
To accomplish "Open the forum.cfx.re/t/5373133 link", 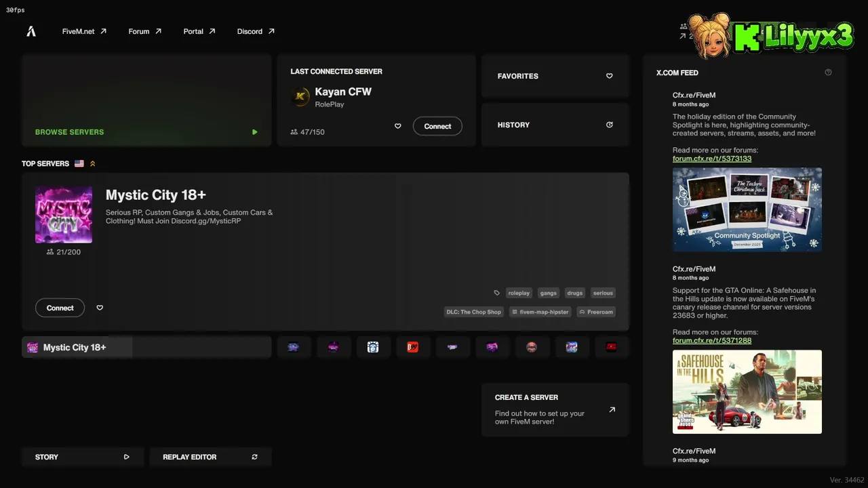I will (712, 159).
